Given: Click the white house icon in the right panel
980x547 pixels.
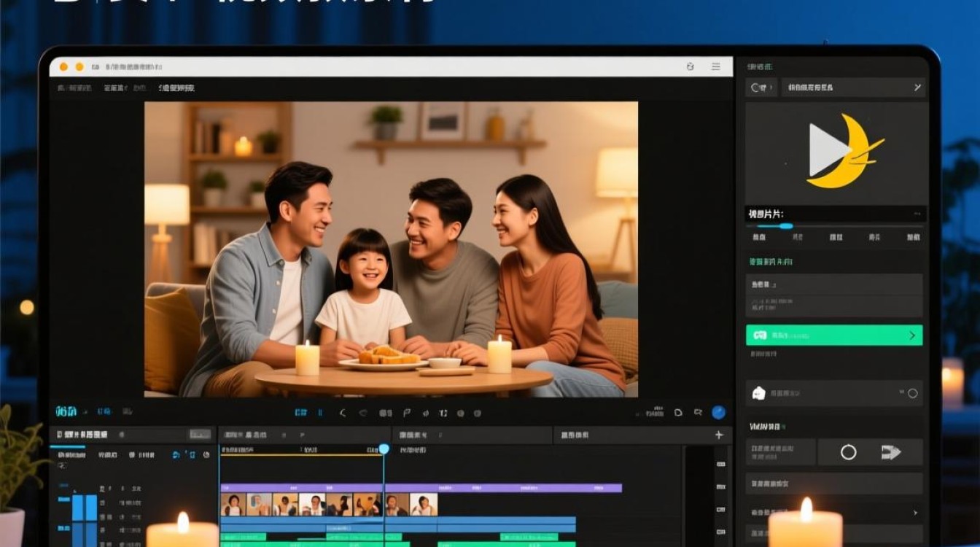Looking at the screenshot, I should [758, 393].
